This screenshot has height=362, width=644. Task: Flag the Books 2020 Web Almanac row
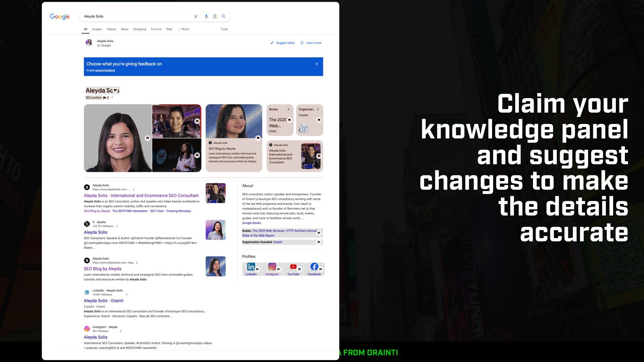coord(319,233)
